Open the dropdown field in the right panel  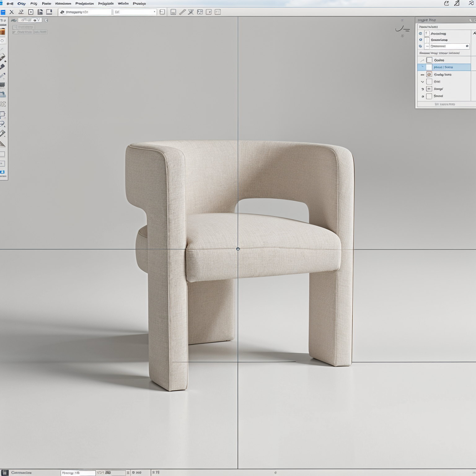tap(449, 46)
